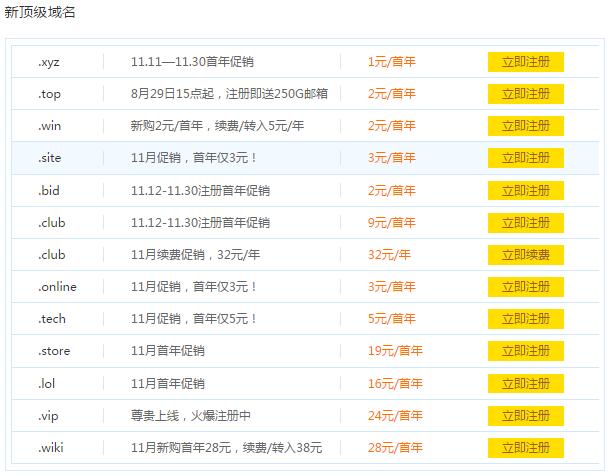The height and width of the screenshot is (476, 610).
Task: Click the 1元/首年 price for .xyz
Action: 391,62
